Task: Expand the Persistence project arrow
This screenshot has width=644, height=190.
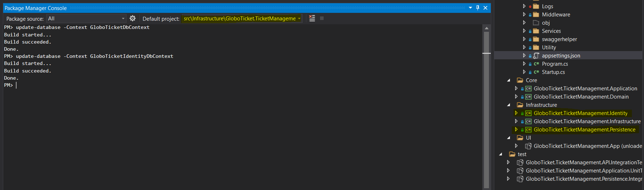Action: pos(516,129)
